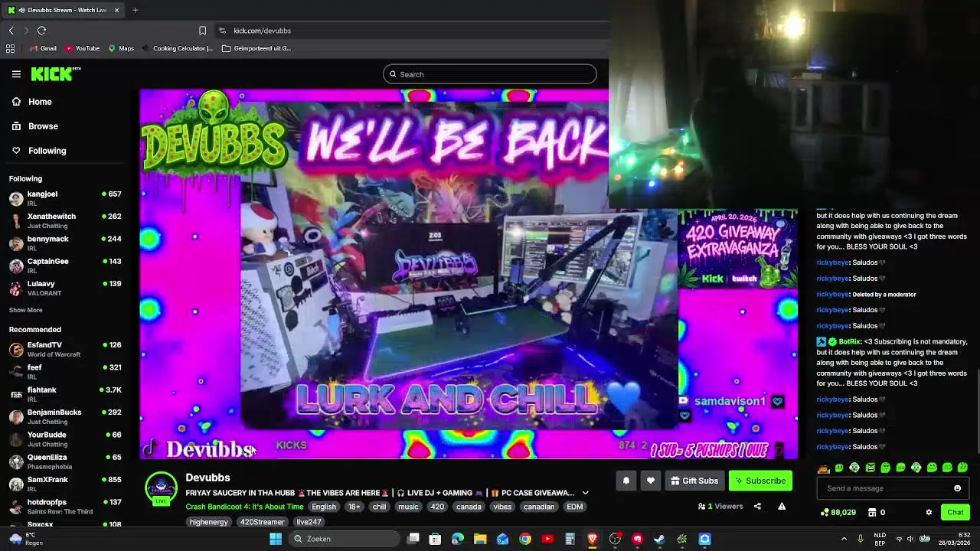This screenshot has height=551, width=980.
Task: Click the live247 tag
Action: [309, 522]
